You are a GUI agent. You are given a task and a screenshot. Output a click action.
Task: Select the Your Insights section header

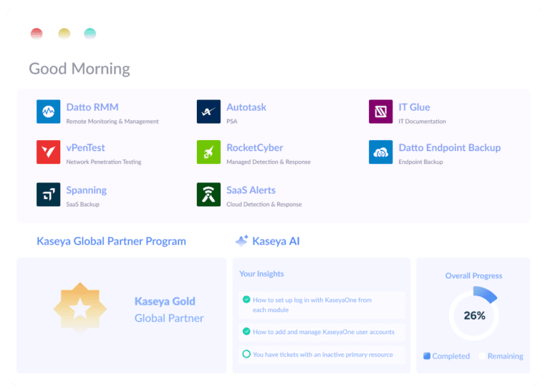(x=261, y=273)
